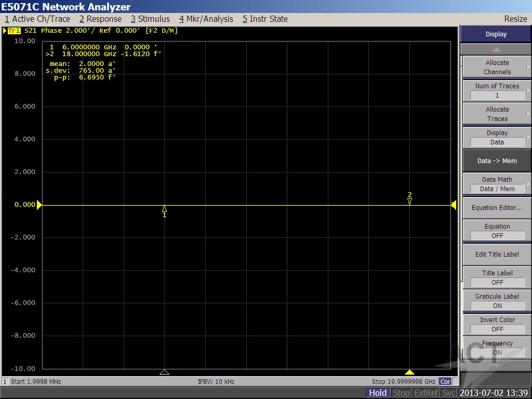This screenshot has width=532, height=399.
Task: Select the Tr1 active trace label
Action: (14, 31)
